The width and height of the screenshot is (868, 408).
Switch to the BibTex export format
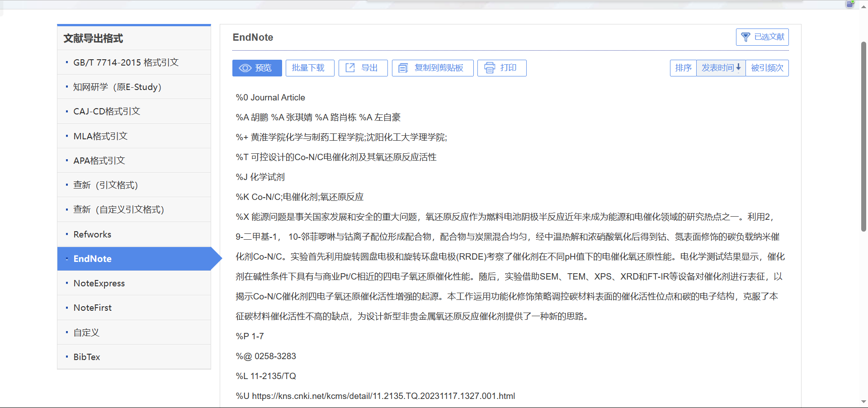[x=86, y=357]
